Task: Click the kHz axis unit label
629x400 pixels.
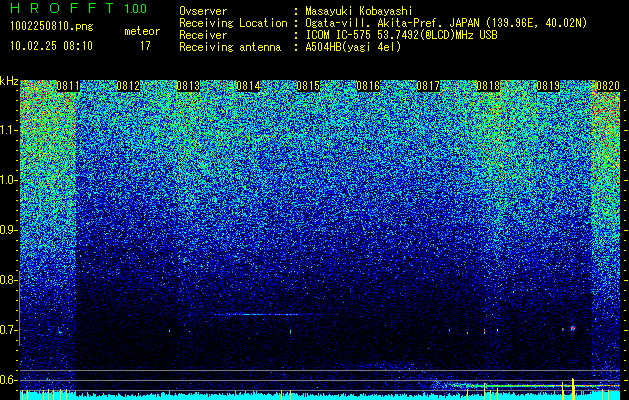Action: (9, 82)
